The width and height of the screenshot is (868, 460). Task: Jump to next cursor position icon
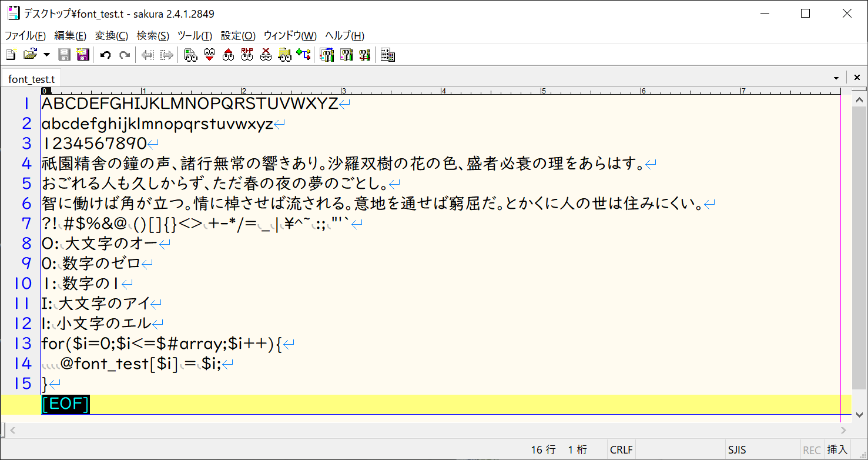[x=167, y=55]
